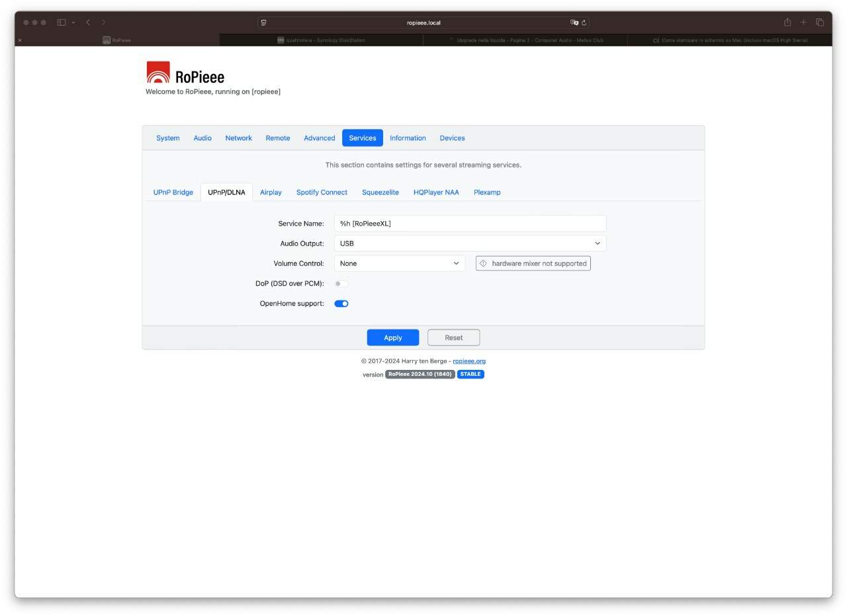The image size is (847, 616).
Task: Open the ropieee.org link
Action: [469, 361]
